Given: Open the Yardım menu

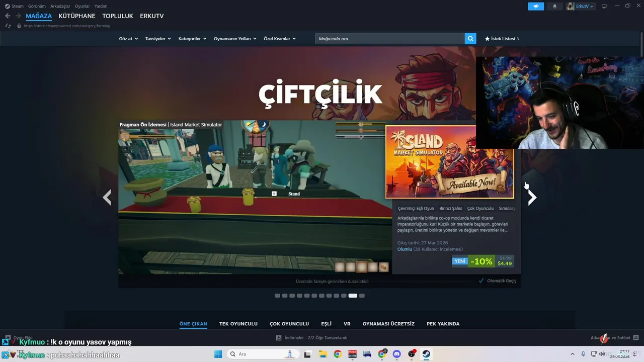Looking at the screenshot, I should [x=101, y=6].
